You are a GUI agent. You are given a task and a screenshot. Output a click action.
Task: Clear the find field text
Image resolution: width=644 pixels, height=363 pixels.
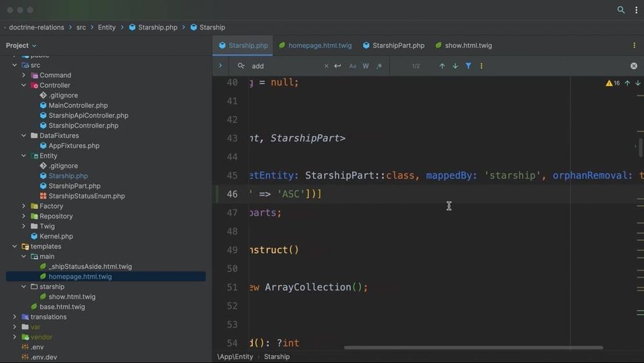(x=326, y=66)
